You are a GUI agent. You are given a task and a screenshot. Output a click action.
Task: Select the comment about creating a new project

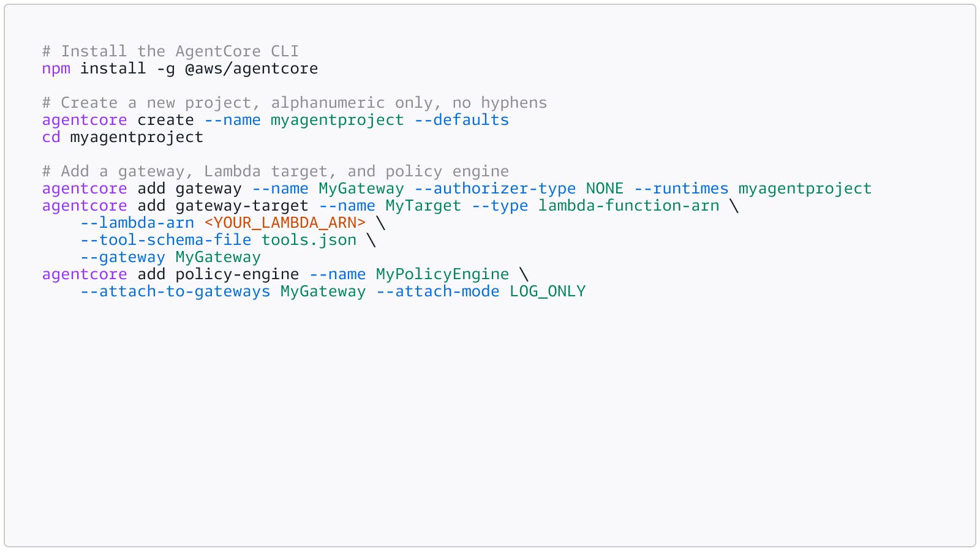[x=295, y=103]
